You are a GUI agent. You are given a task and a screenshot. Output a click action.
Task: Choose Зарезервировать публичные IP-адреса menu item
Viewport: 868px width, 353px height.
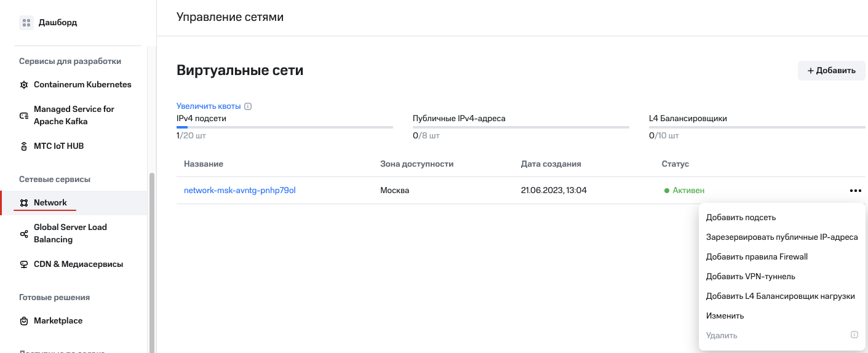pyautogui.click(x=781, y=237)
